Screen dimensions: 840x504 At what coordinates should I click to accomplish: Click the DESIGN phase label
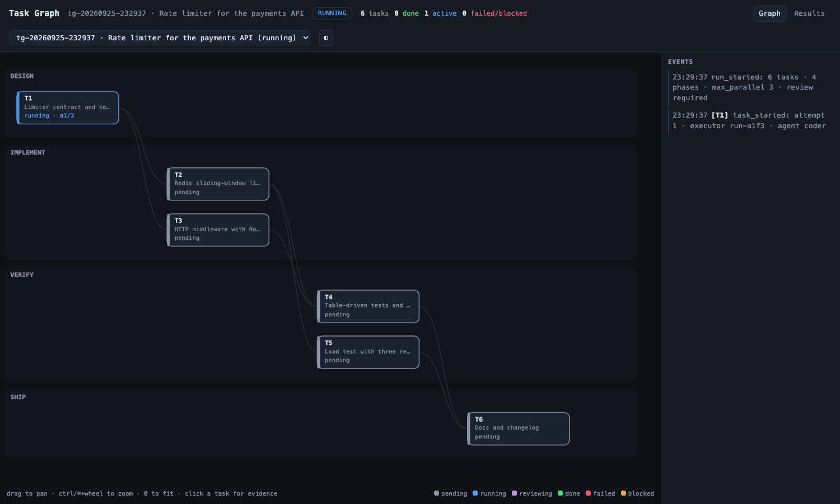[22, 76]
